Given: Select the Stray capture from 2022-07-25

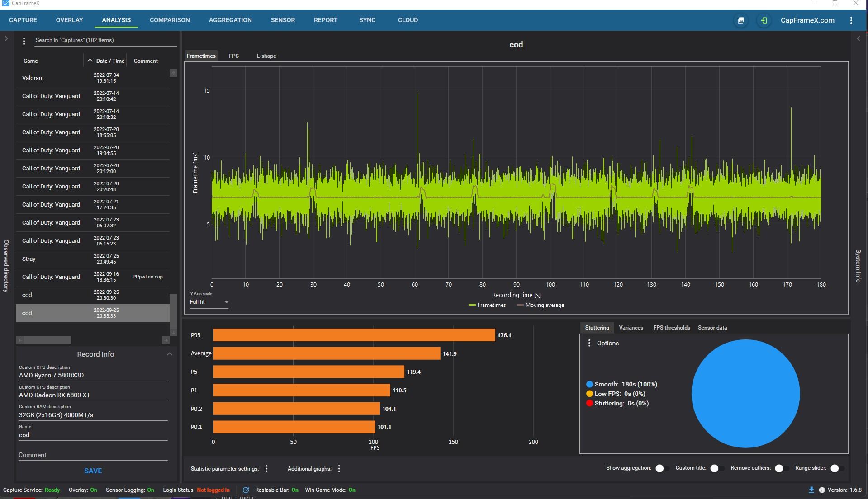Looking at the screenshot, I should pyautogui.click(x=93, y=259).
